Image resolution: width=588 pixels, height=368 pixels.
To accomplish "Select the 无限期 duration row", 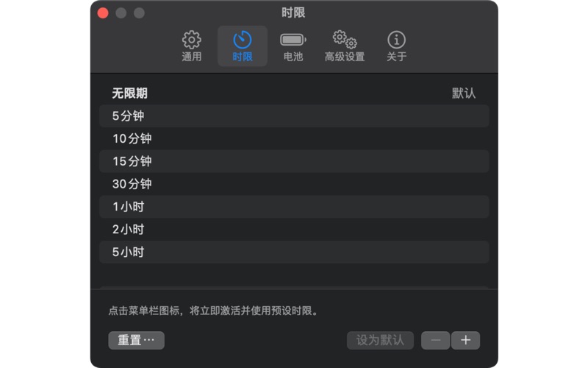I will (294, 93).
